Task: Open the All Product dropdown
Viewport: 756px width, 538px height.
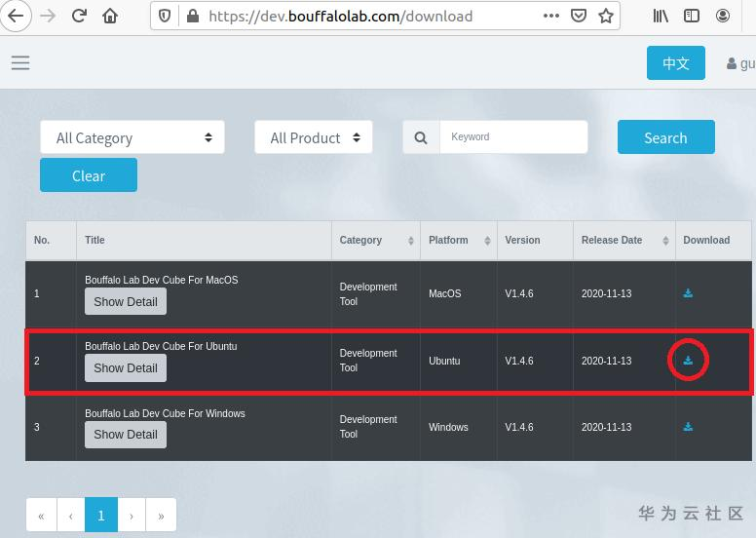Action: pos(314,137)
